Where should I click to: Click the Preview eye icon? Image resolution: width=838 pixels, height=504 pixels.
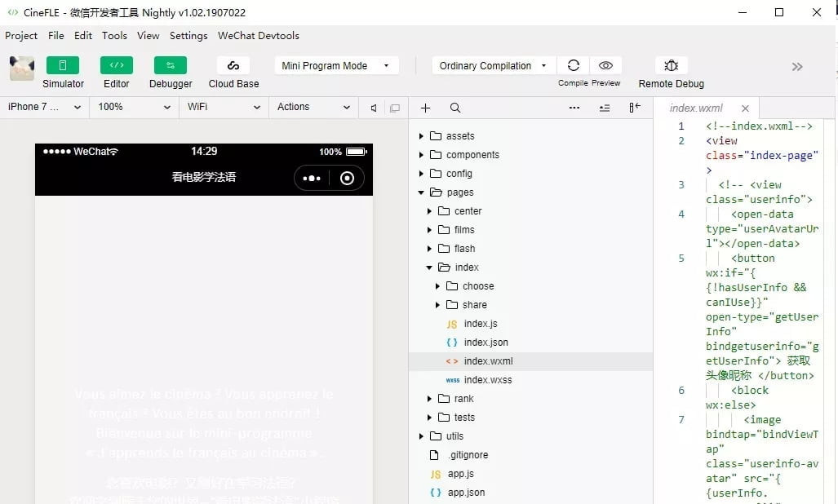(605, 66)
